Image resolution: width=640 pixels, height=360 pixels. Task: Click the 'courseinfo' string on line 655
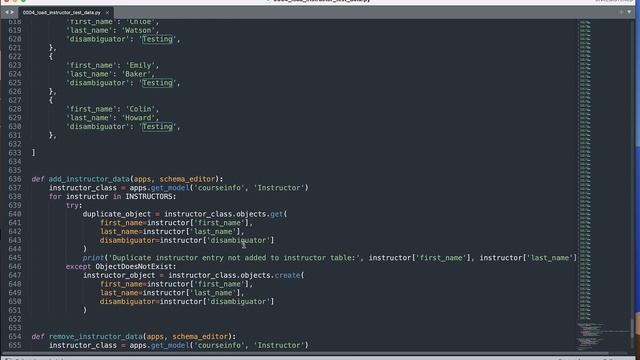(x=220, y=345)
